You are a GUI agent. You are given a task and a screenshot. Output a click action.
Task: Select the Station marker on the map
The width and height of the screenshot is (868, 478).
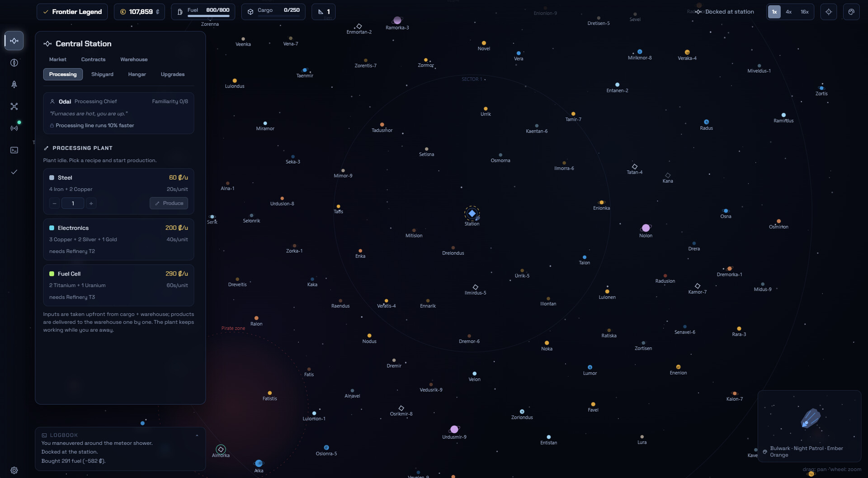pos(472,213)
